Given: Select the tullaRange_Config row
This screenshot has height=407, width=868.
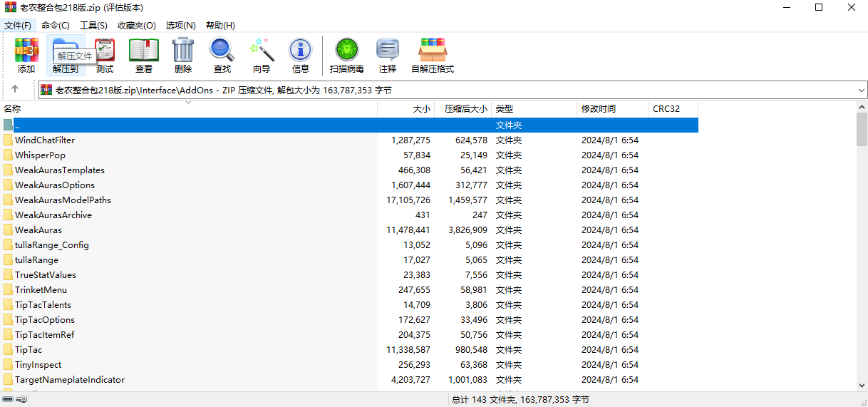Looking at the screenshot, I should [349, 245].
